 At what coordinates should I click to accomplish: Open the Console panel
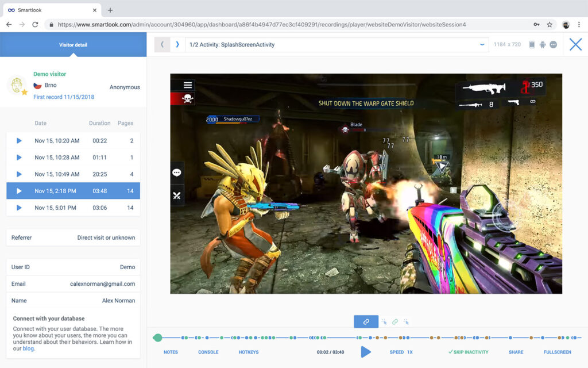[x=208, y=352]
